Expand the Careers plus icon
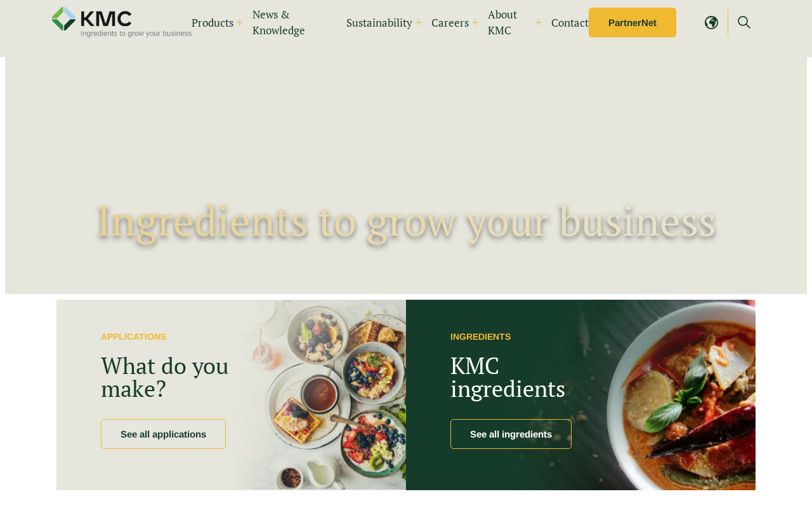Viewport: 812px width, 508px height. click(x=475, y=23)
